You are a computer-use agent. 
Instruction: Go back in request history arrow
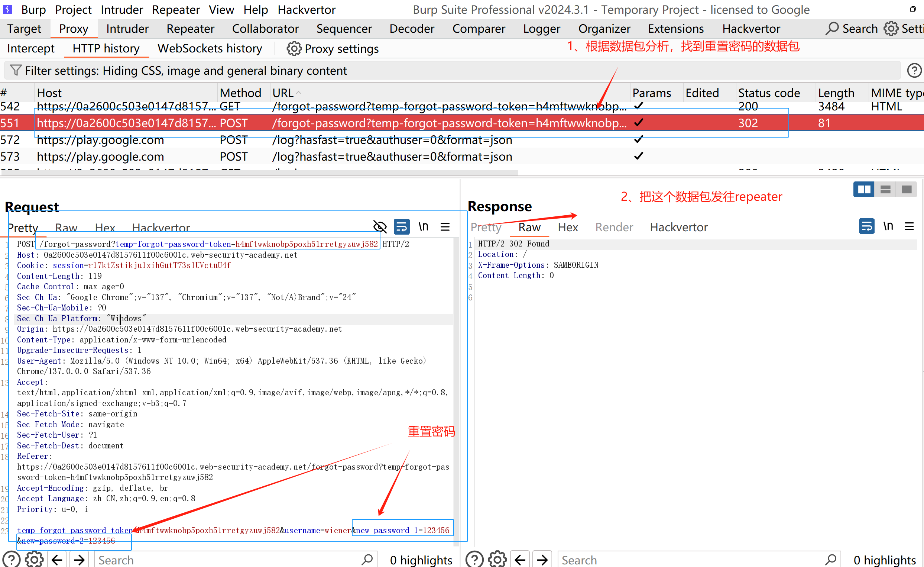[x=57, y=560]
